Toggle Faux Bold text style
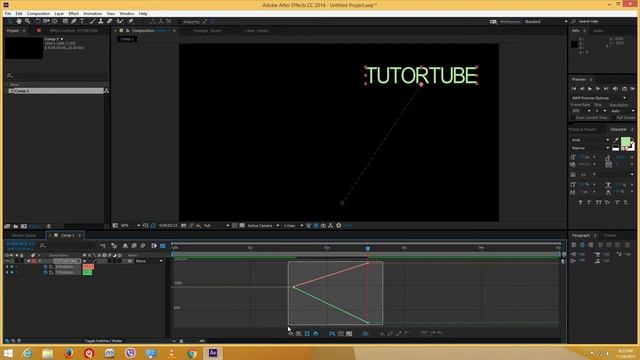This screenshot has height=360, width=640. (580, 202)
